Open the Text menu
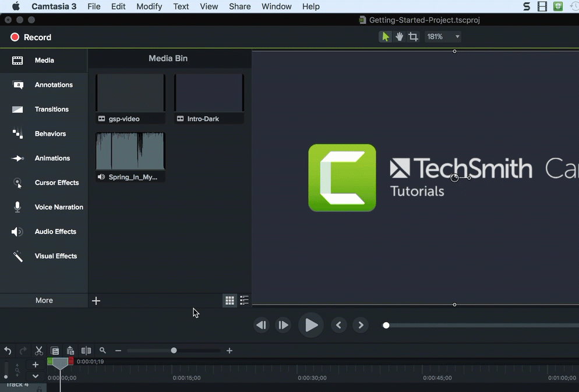The width and height of the screenshot is (579, 392). coord(181,6)
